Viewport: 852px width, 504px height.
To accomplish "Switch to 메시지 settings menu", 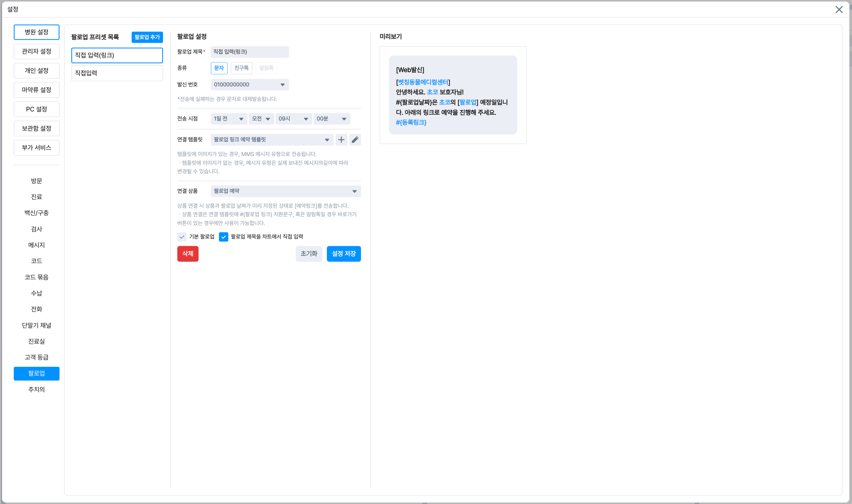I will click(36, 245).
